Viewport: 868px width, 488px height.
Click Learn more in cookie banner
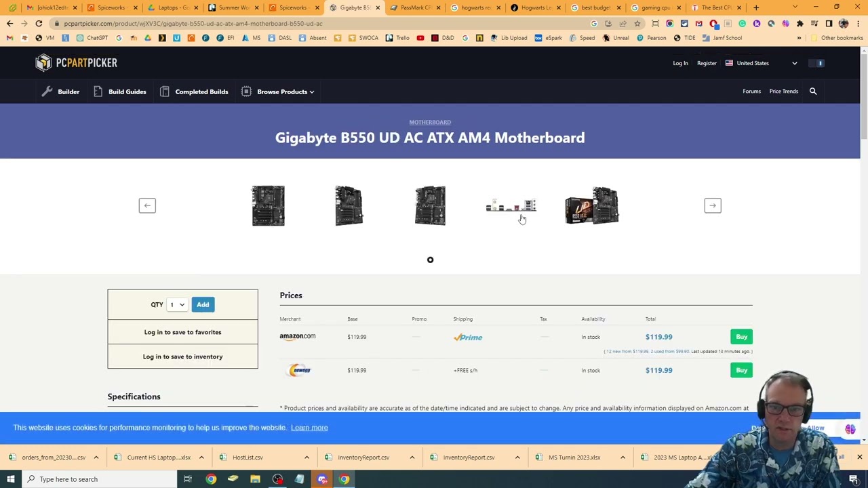(309, 428)
